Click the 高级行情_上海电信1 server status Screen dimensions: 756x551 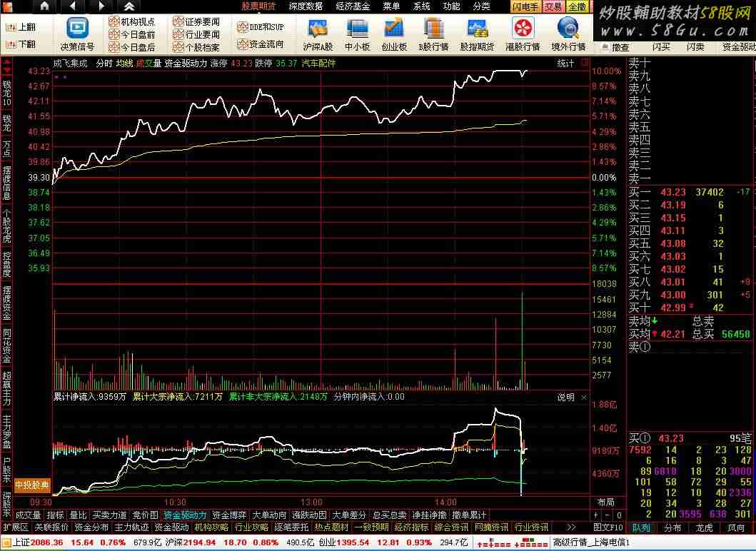[591, 543]
